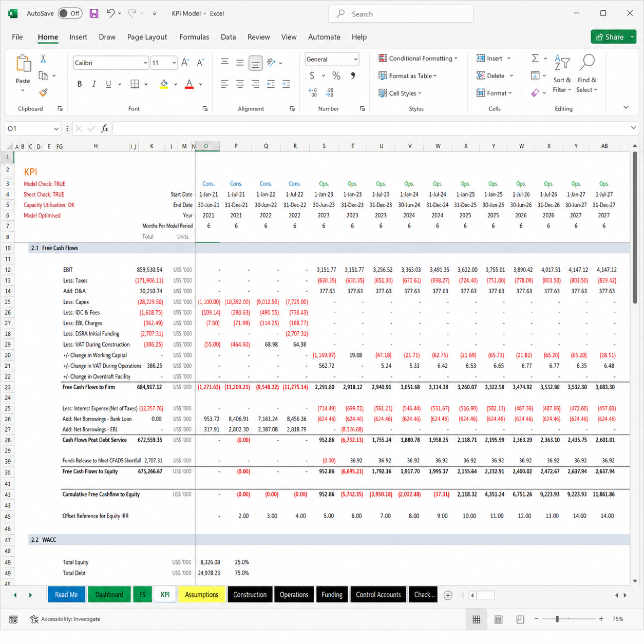Click in the Search box
Screen dimensions: 644x644
pyautogui.click(x=401, y=14)
